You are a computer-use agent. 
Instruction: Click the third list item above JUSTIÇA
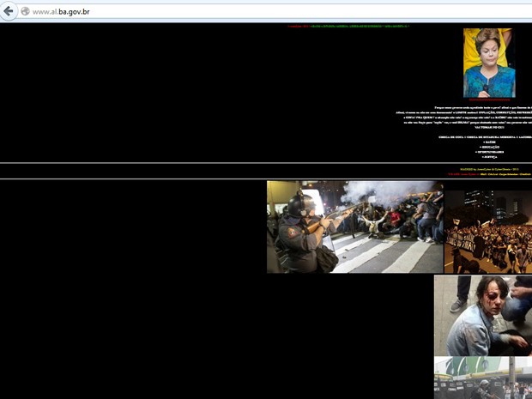click(489, 152)
